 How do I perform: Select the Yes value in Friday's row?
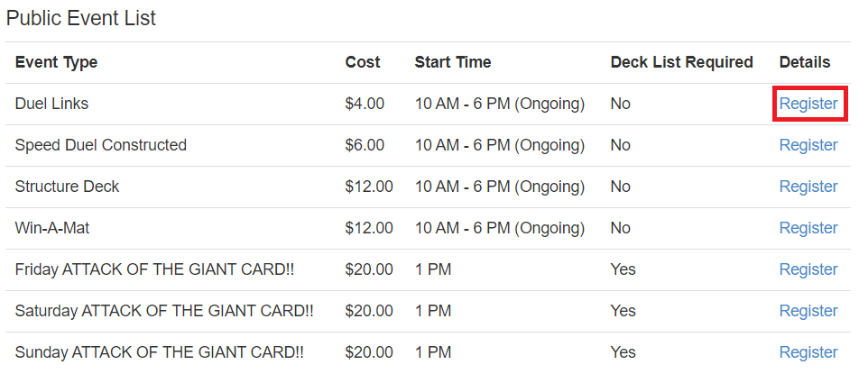coord(623,269)
